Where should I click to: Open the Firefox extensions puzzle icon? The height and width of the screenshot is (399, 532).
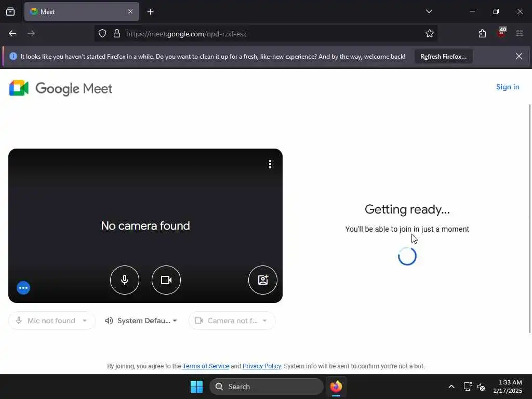tap(482, 33)
